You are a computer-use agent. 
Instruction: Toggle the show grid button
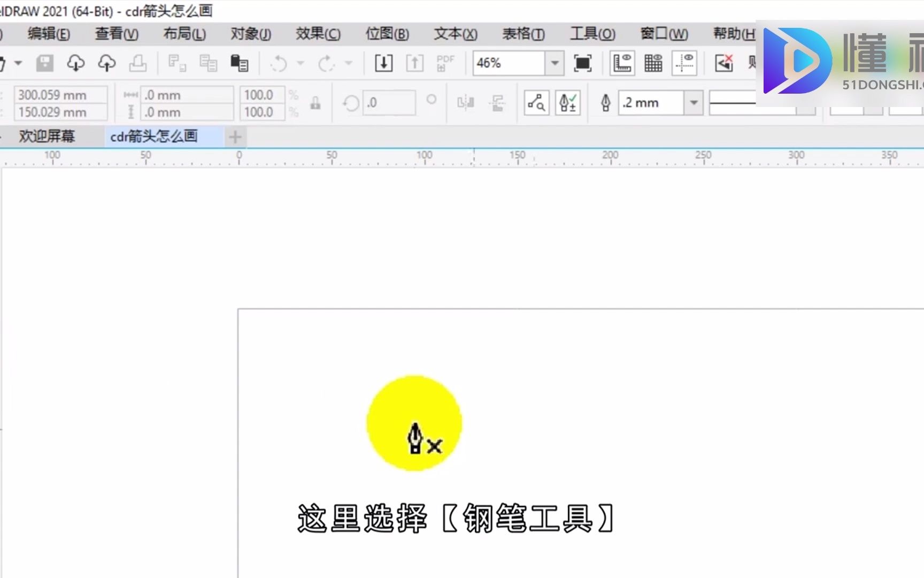click(x=653, y=63)
